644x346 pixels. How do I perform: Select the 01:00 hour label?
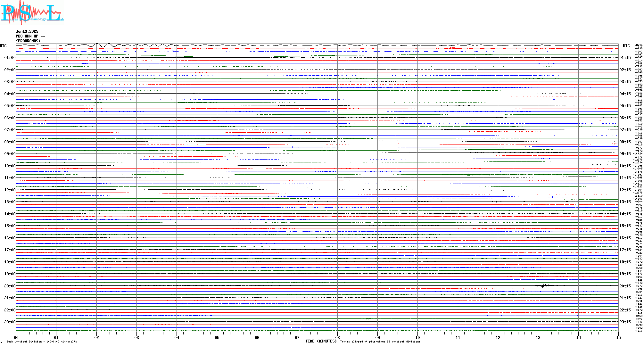click(x=10, y=58)
